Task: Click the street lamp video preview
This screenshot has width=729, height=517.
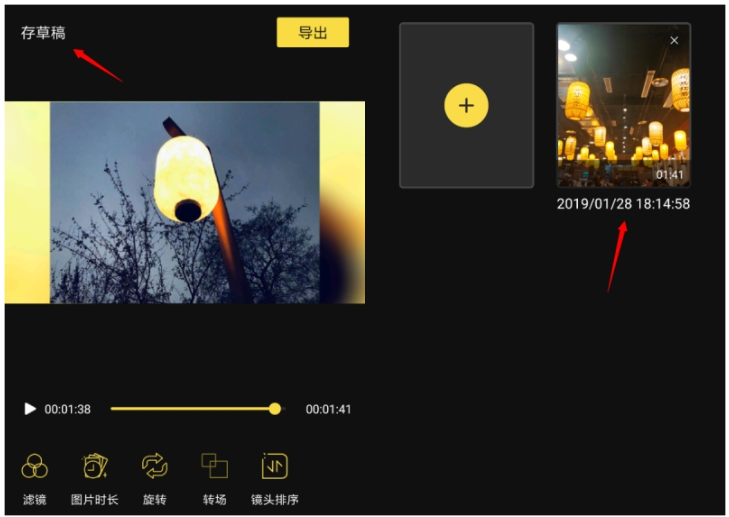Action: [185, 202]
